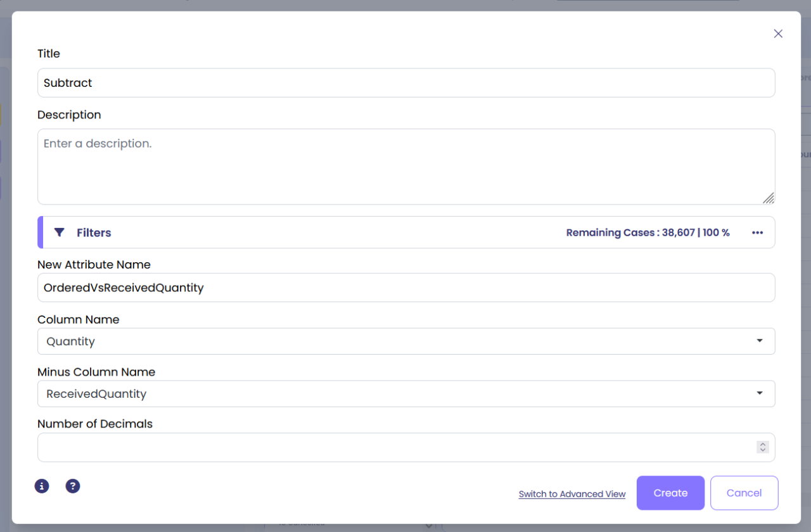The width and height of the screenshot is (811, 532).
Task: Expand the Minus Column Name dropdown arrow
Action: tap(760, 393)
